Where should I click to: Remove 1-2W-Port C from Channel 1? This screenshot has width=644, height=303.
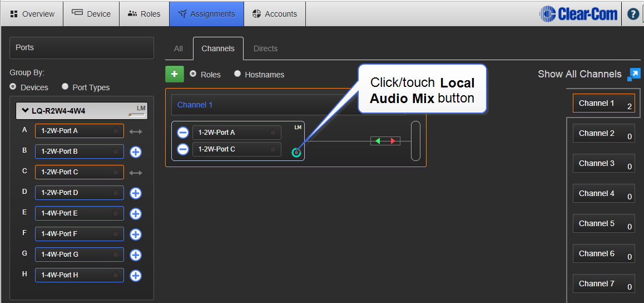pyautogui.click(x=182, y=149)
